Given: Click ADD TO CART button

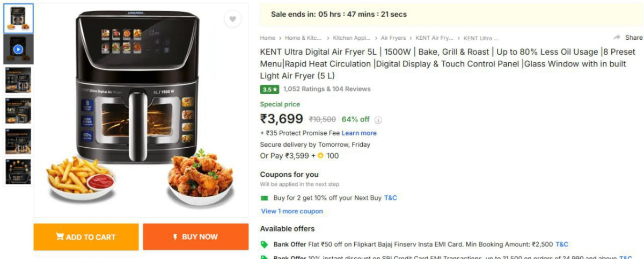Looking at the screenshot, I should 86,237.
